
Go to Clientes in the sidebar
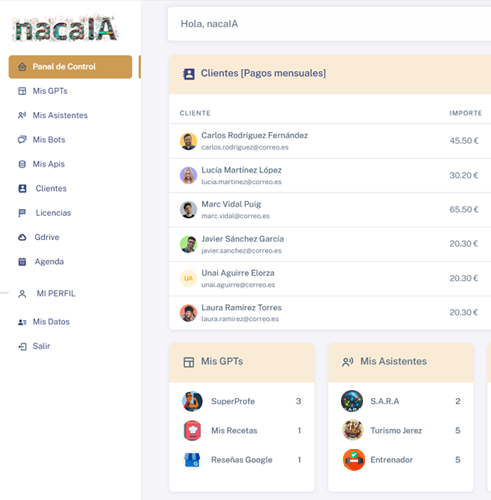[x=51, y=188]
